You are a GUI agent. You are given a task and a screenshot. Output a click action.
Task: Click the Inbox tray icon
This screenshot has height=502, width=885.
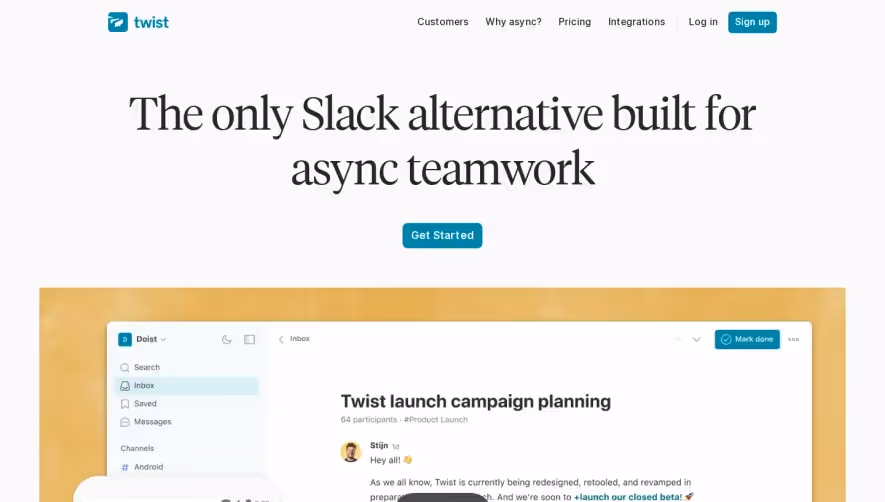125,386
